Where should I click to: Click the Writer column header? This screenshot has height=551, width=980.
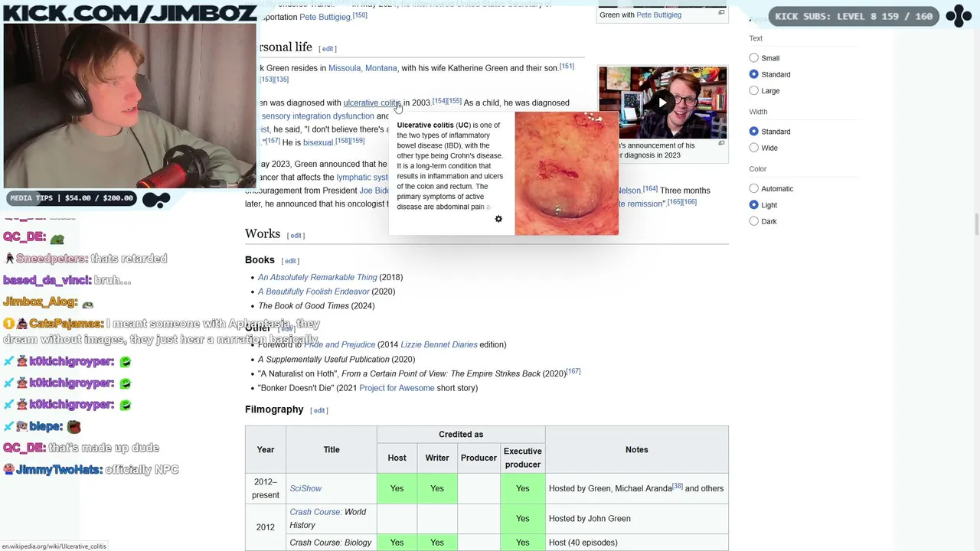(x=437, y=458)
